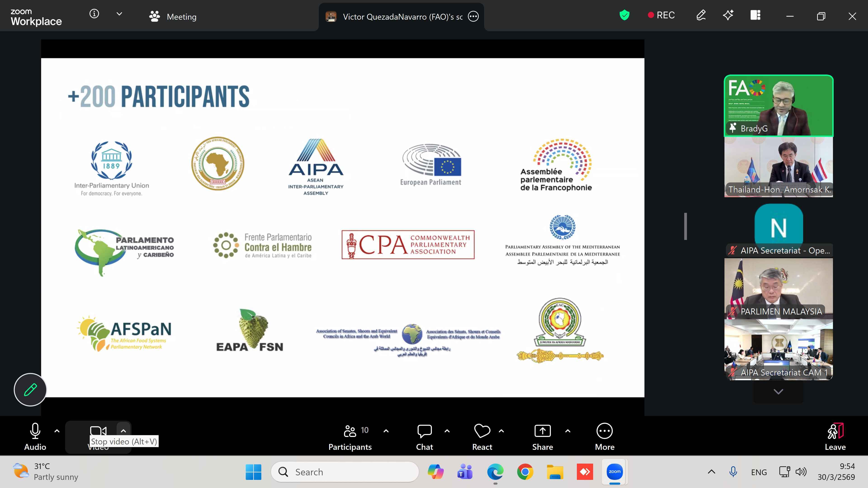Screen dimensions: 868x488
Task: Open the annotate pencil icon in title bar
Action: [x=701, y=15]
